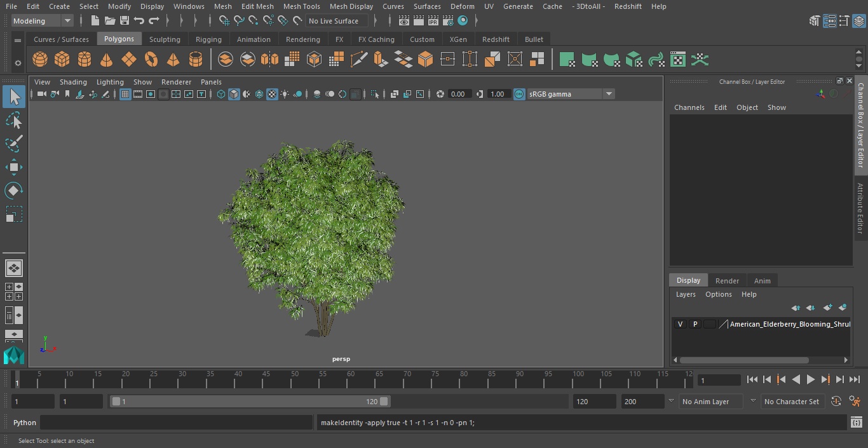Create a polygon pyramid from the shelf
868x448 pixels.
[x=173, y=60]
